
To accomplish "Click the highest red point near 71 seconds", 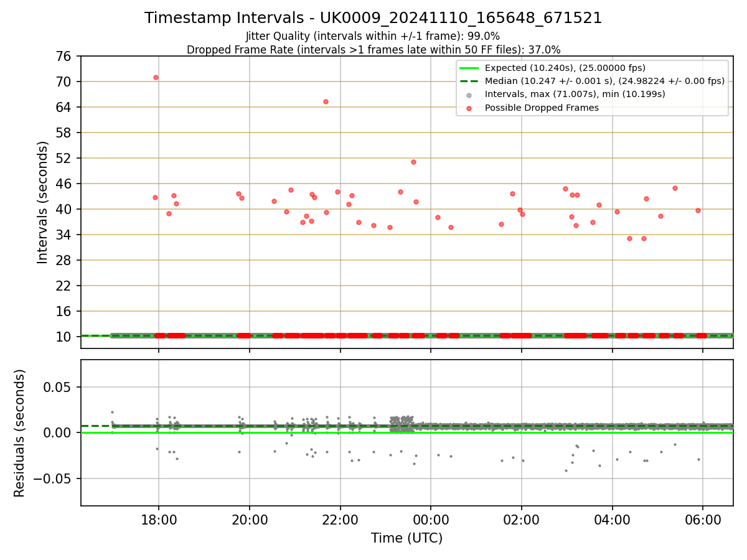I will point(156,77).
